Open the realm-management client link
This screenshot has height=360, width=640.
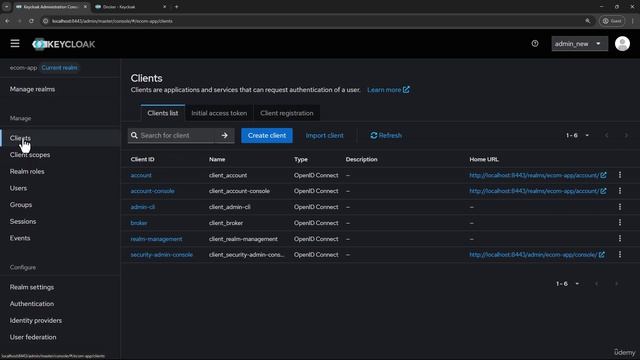tap(156, 239)
